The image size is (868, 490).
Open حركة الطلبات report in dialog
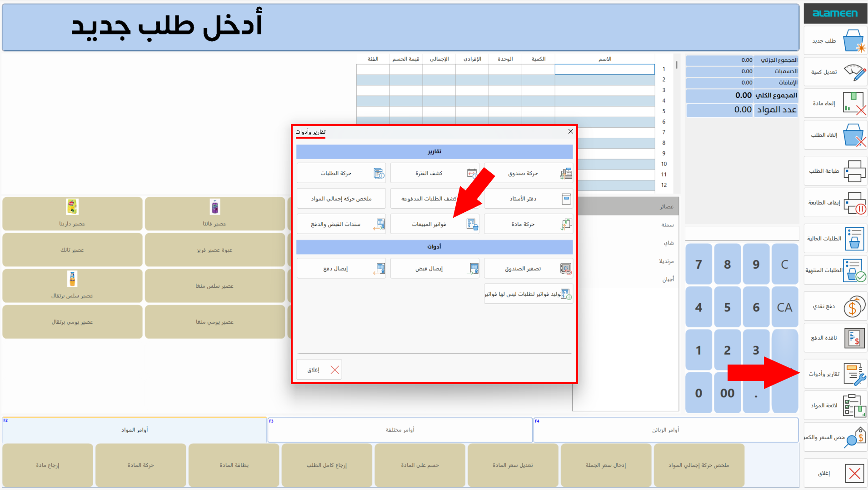[341, 173]
